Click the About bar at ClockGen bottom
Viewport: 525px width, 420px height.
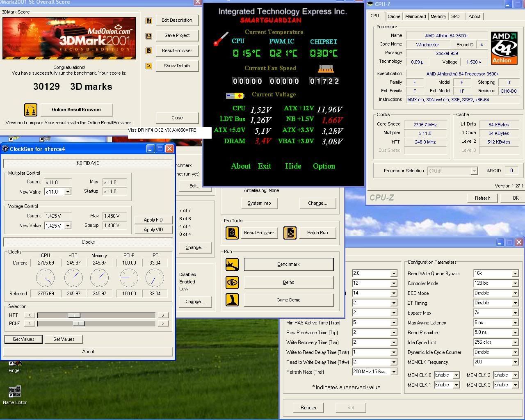coord(88,352)
